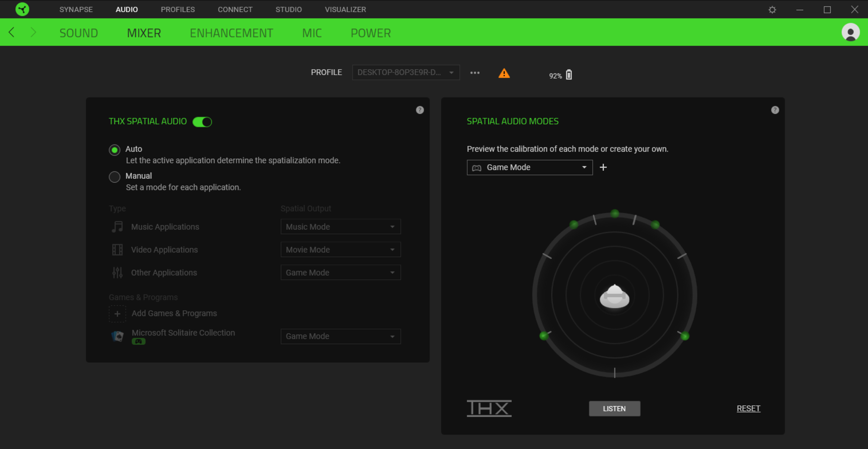Screen dimensions: 868x449
Task: Expand the PROFILE dropdown
Action: pos(406,72)
